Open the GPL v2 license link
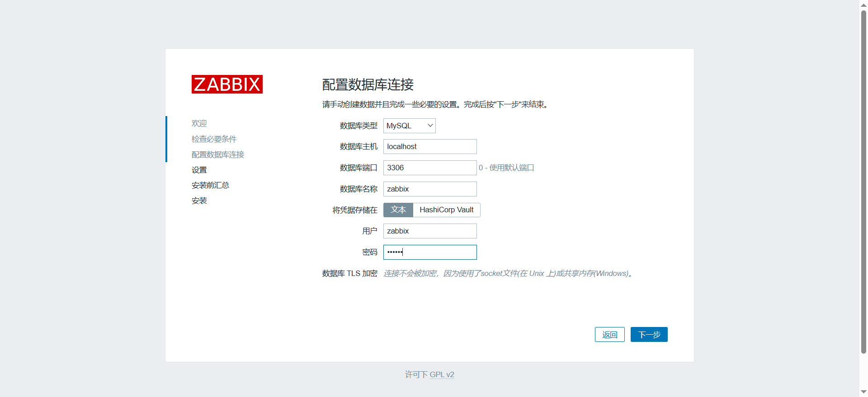Screen dimensions: 868x397 pyautogui.click(x=442, y=374)
